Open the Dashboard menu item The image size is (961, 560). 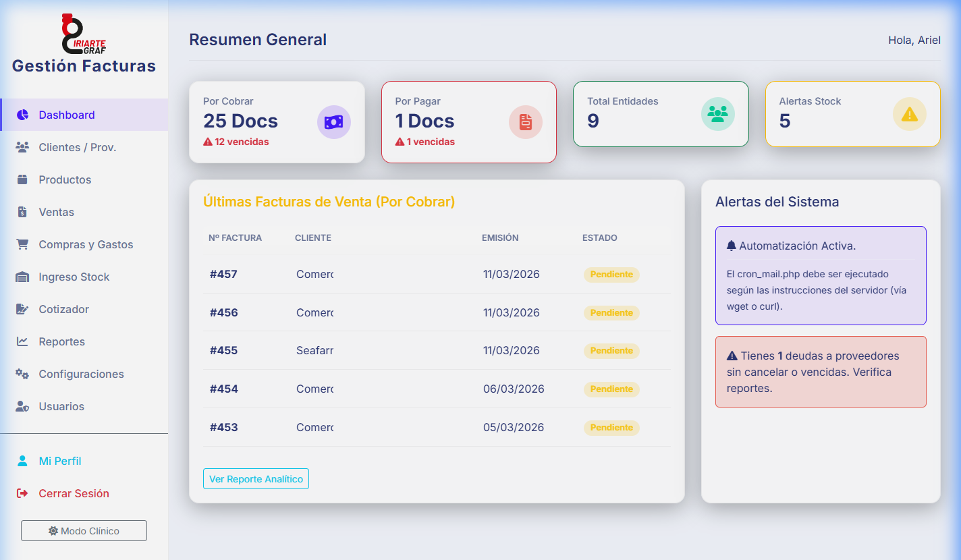click(84, 115)
